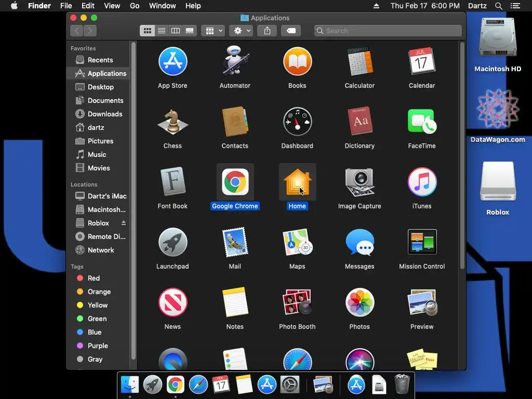Open the View menu

click(112, 6)
